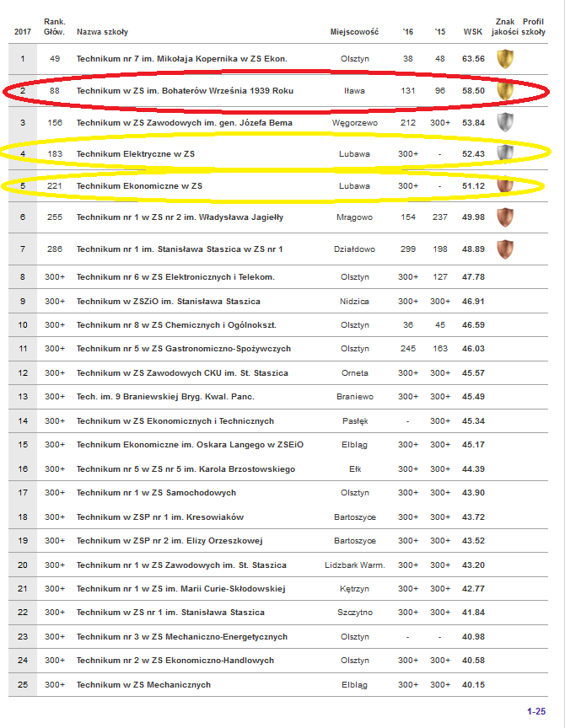The image size is (565, 728).
Task: Select the Miejscowość column header
Action: (x=354, y=31)
